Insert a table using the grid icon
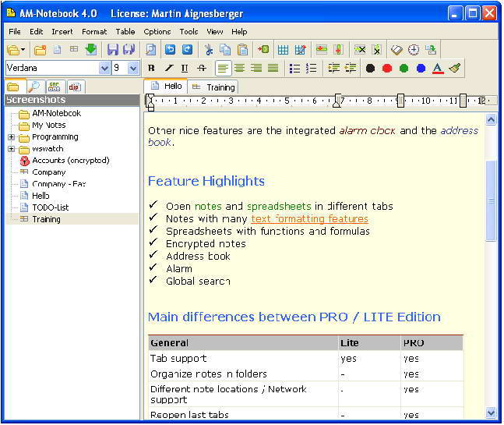The image size is (504, 425). coord(284,50)
